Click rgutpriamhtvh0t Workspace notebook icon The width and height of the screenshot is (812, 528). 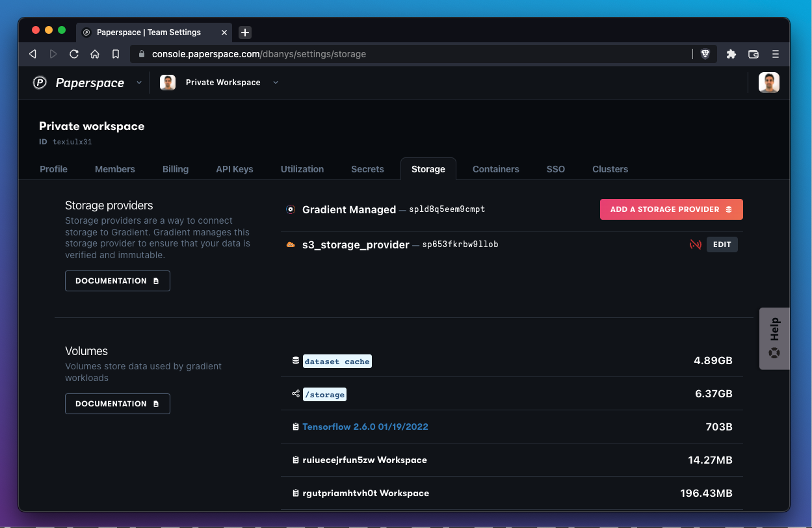[x=296, y=494]
